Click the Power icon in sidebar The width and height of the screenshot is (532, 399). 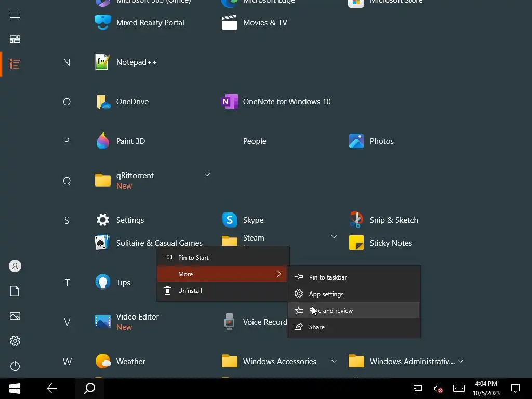pos(15,366)
